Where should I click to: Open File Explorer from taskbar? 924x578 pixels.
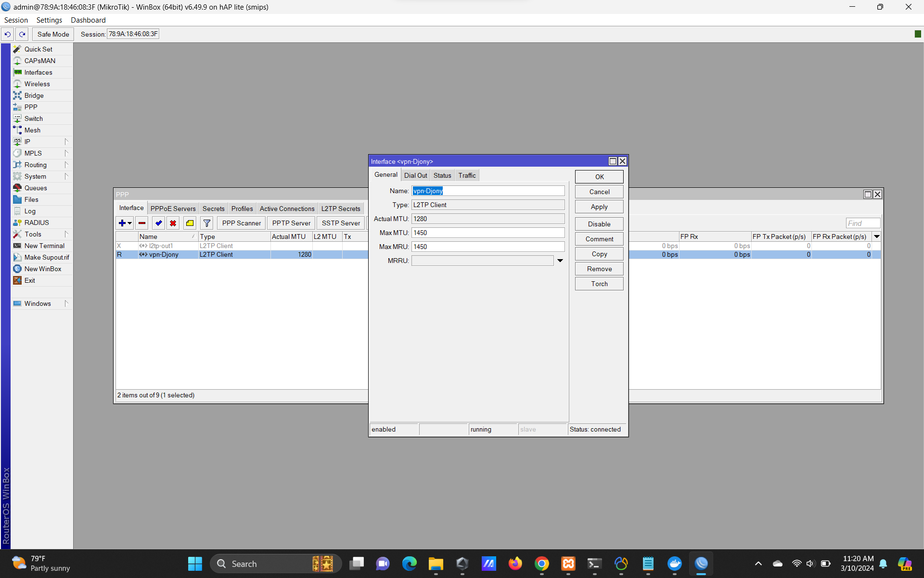click(436, 564)
